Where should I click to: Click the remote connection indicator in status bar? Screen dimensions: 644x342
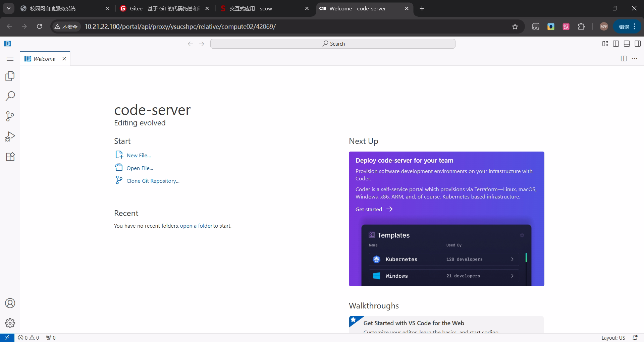click(x=7, y=338)
